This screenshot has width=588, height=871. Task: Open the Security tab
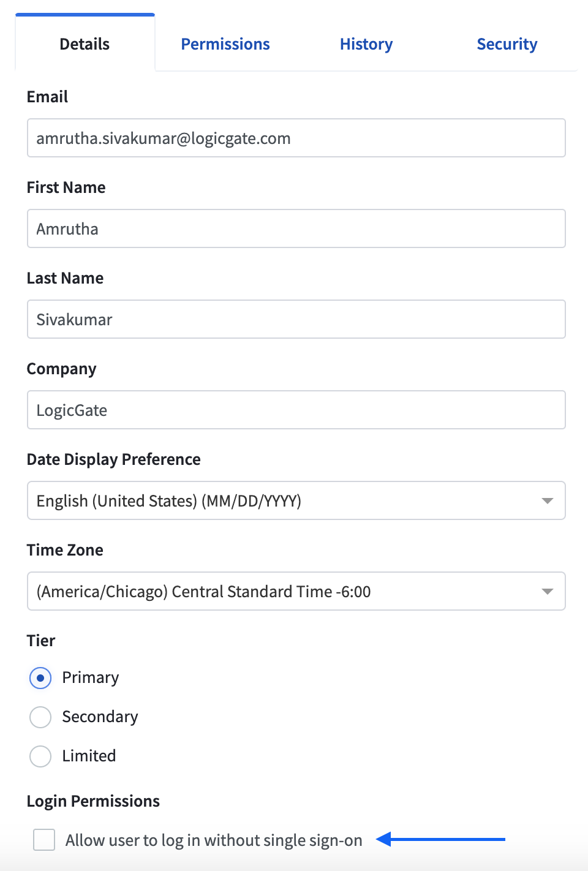pyautogui.click(x=507, y=44)
